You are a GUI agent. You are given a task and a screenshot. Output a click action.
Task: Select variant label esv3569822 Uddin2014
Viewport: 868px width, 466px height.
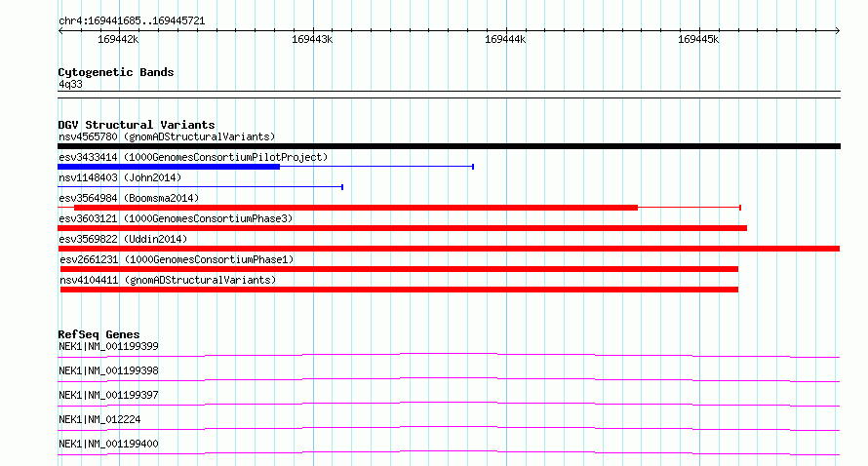(123, 239)
